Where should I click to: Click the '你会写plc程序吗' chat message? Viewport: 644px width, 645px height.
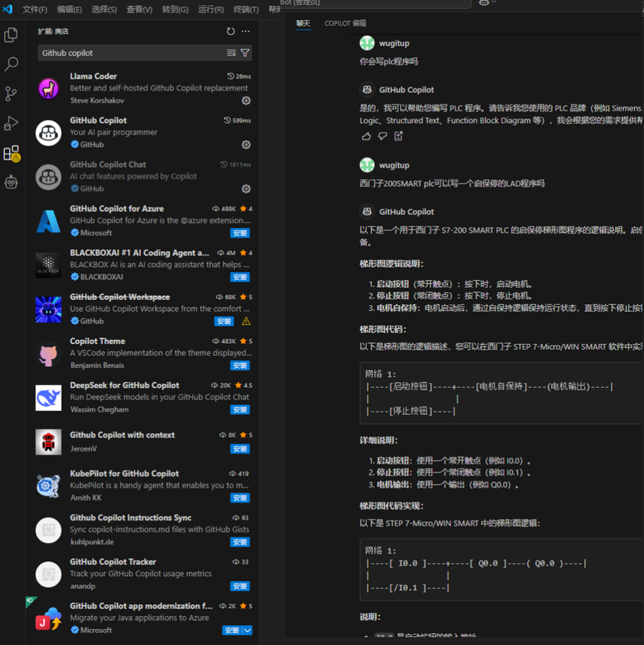(388, 62)
